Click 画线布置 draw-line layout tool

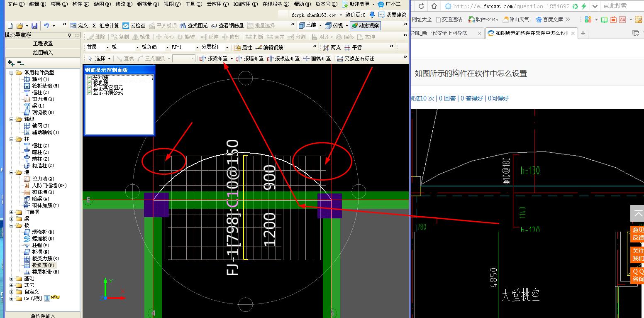coord(317,59)
